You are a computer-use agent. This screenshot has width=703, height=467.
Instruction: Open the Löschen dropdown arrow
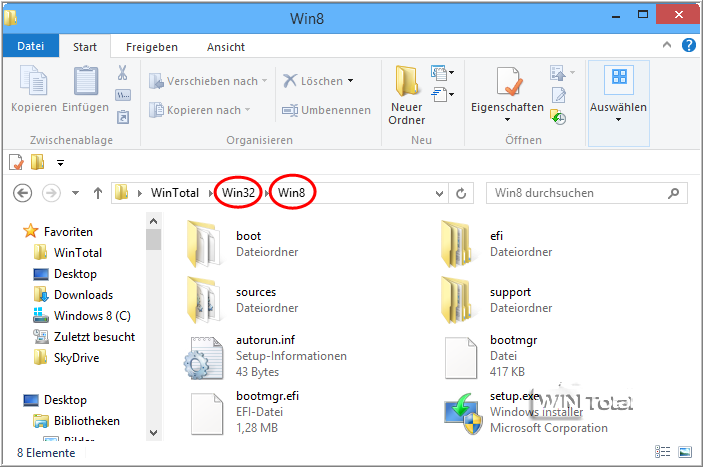(x=351, y=81)
